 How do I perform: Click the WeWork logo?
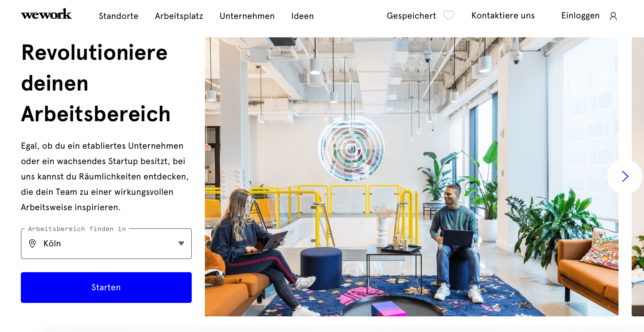46,14
